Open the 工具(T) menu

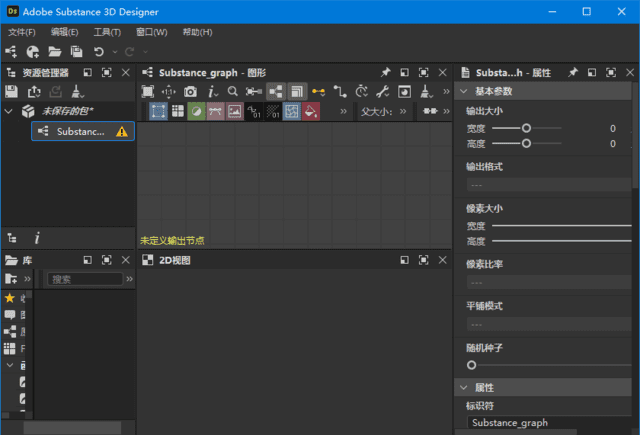107,32
